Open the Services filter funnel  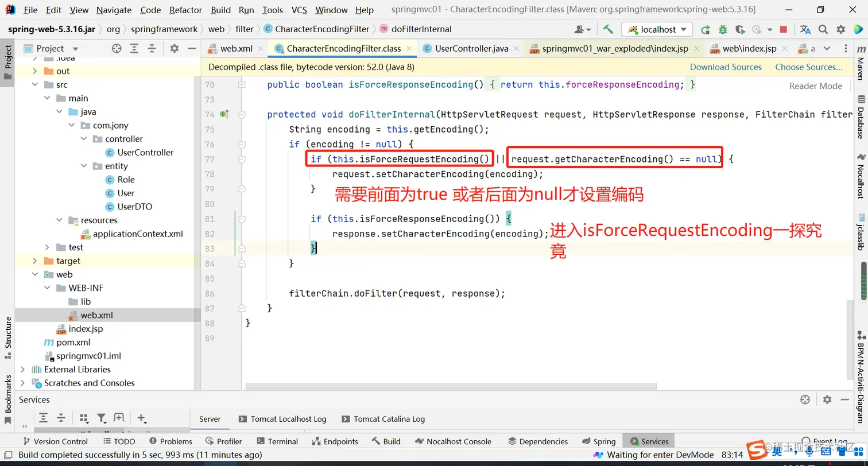pos(102,418)
